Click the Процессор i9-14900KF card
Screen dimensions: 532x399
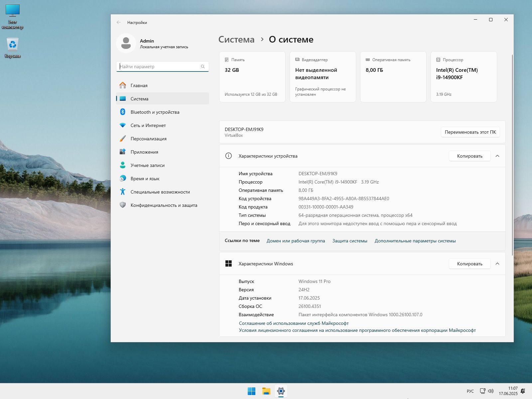point(464,77)
